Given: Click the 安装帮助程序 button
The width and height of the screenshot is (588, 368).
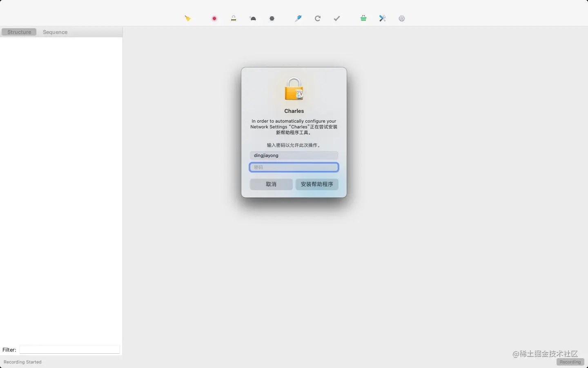Looking at the screenshot, I should pyautogui.click(x=317, y=184).
